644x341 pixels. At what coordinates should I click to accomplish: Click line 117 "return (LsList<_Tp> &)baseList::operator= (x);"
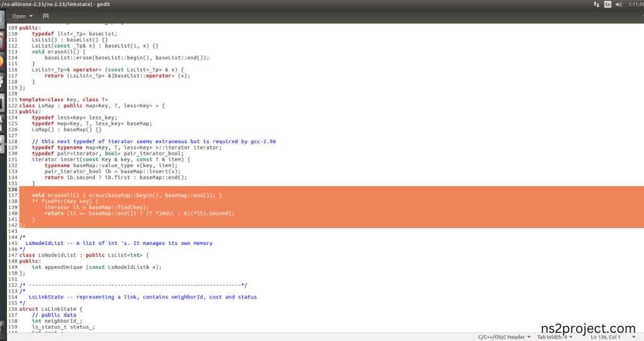pyautogui.click(x=118, y=76)
